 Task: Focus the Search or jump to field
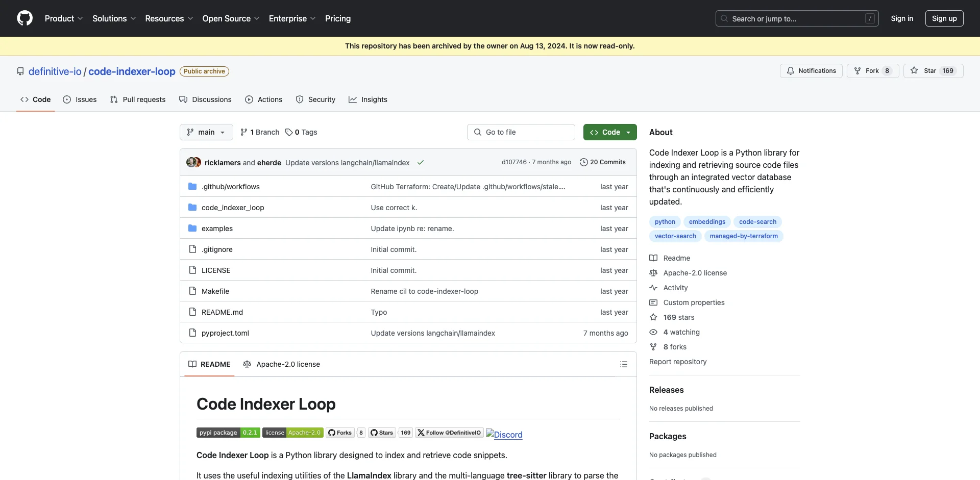click(x=797, y=18)
